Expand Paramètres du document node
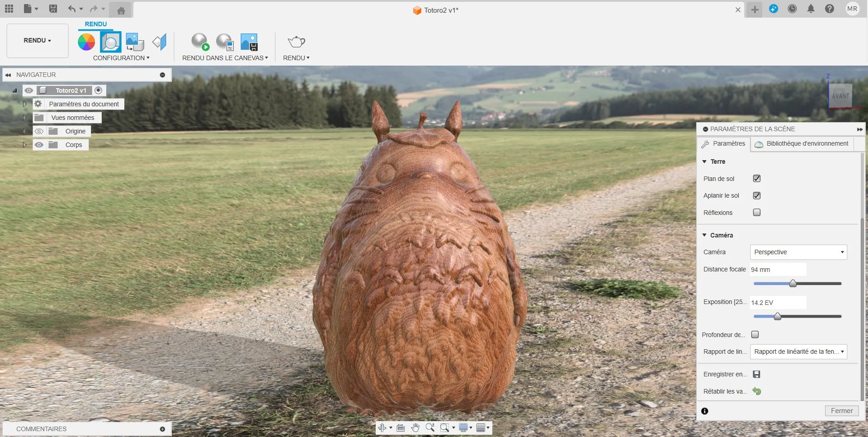 25,104
